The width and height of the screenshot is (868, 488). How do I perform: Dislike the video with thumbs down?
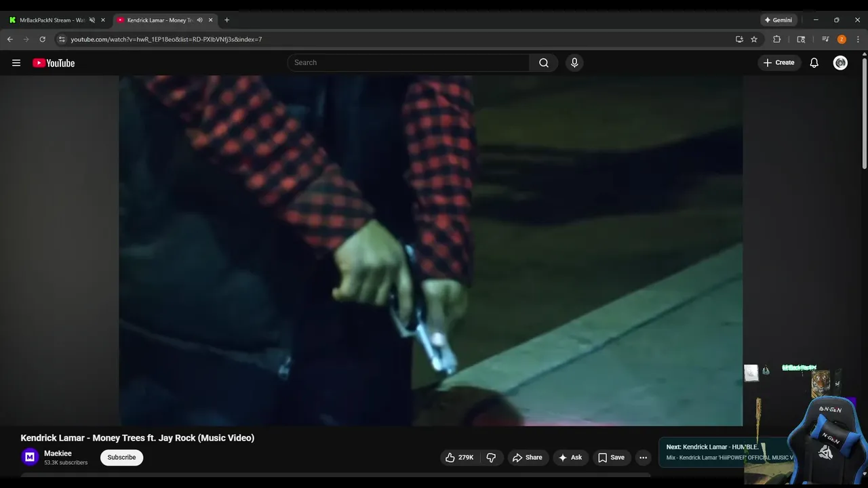492,457
